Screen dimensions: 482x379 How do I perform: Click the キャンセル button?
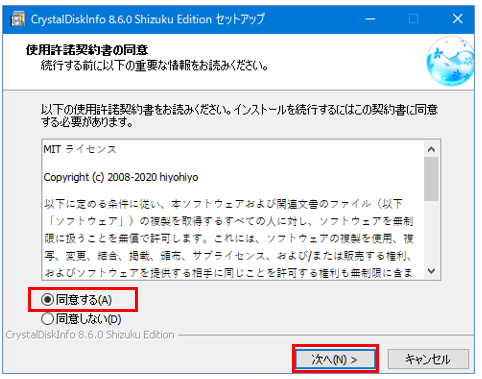428,359
